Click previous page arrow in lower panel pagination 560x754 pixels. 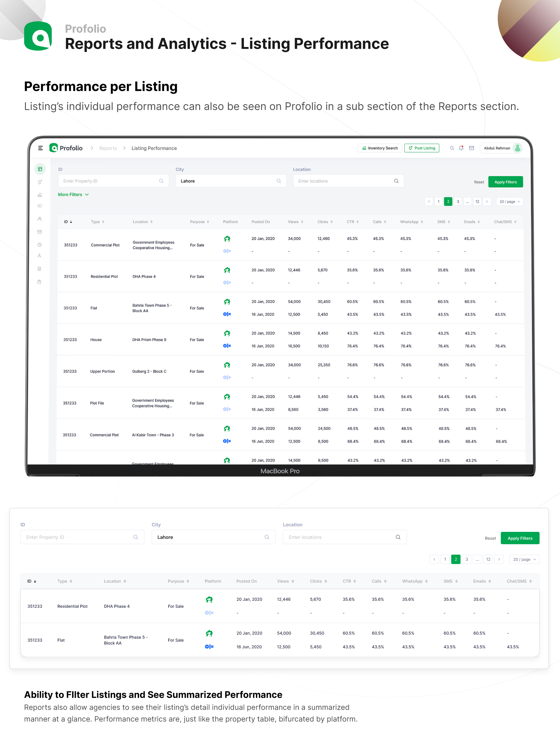pos(434,559)
